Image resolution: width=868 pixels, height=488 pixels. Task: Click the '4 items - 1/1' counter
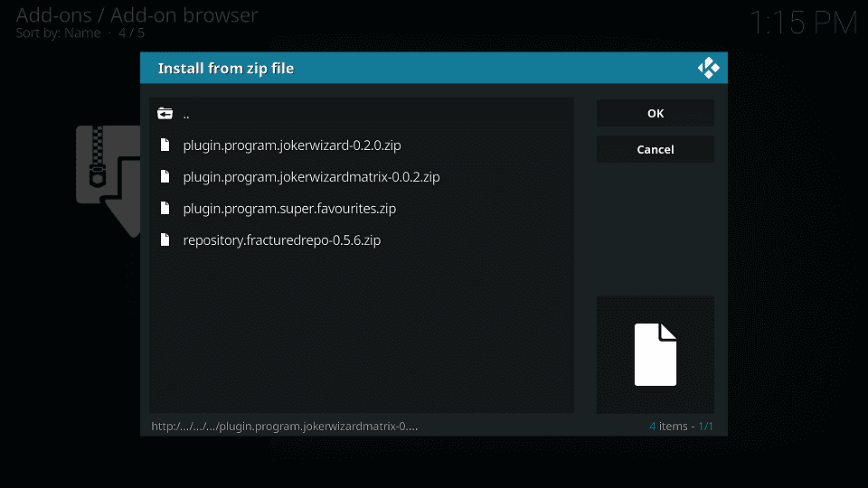(x=682, y=426)
